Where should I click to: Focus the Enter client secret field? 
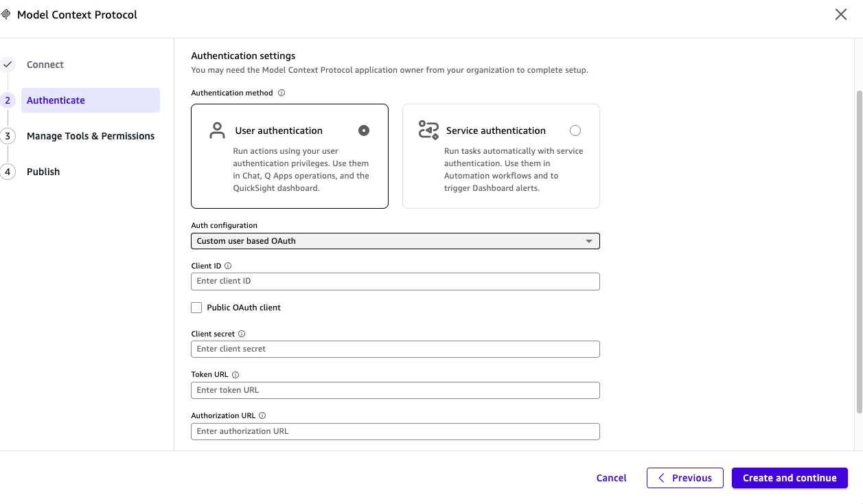395,349
